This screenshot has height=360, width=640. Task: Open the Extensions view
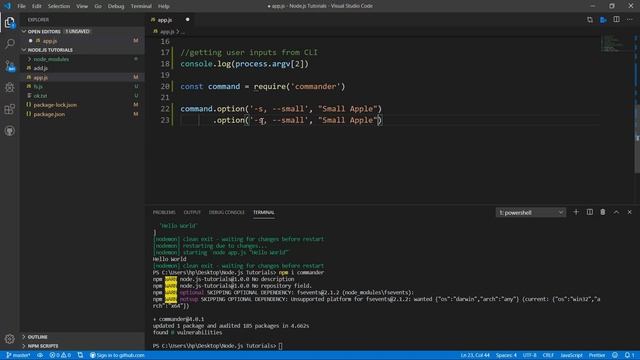coord(10,109)
